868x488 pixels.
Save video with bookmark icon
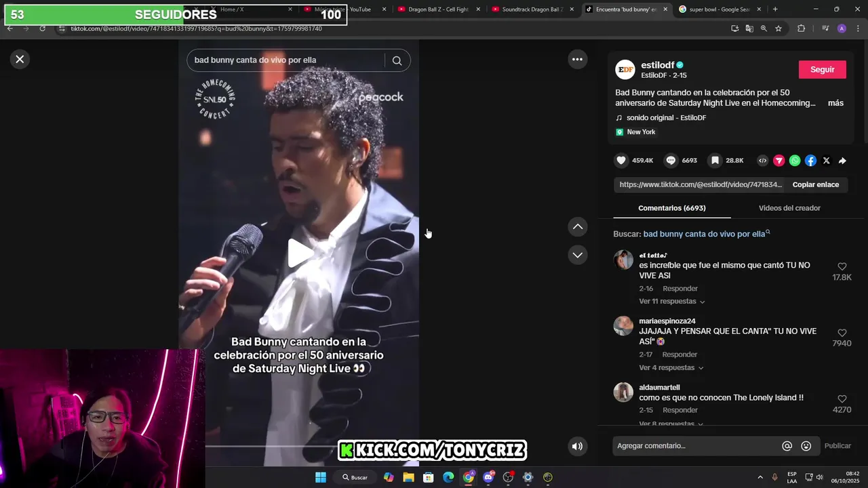point(715,161)
